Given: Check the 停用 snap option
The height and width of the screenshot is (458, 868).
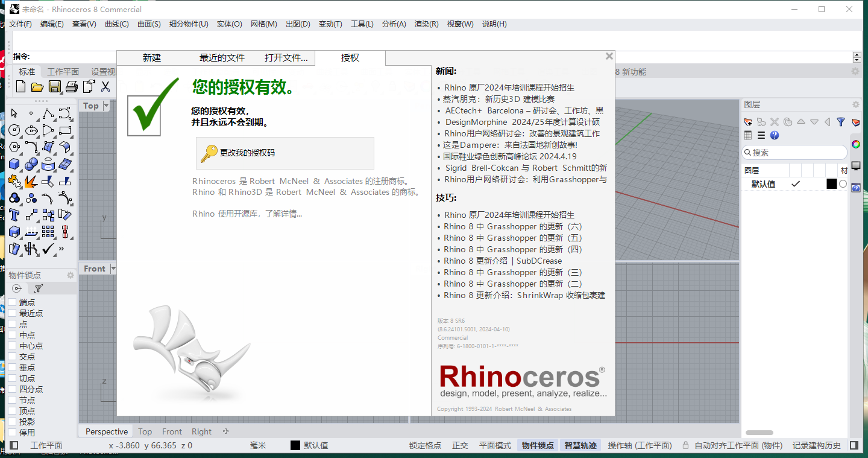Looking at the screenshot, I should (x=11, y=433).
